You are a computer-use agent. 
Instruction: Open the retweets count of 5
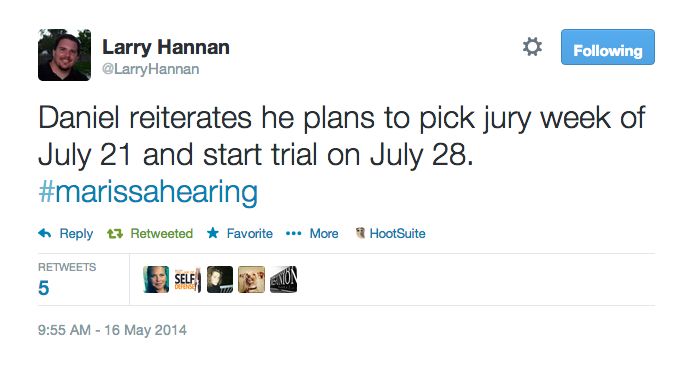click(43, 288)
